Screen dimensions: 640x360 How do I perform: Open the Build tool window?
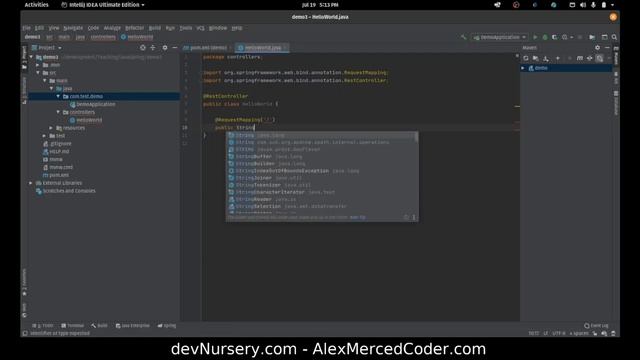pyautogui.click(x=100, y=326)
